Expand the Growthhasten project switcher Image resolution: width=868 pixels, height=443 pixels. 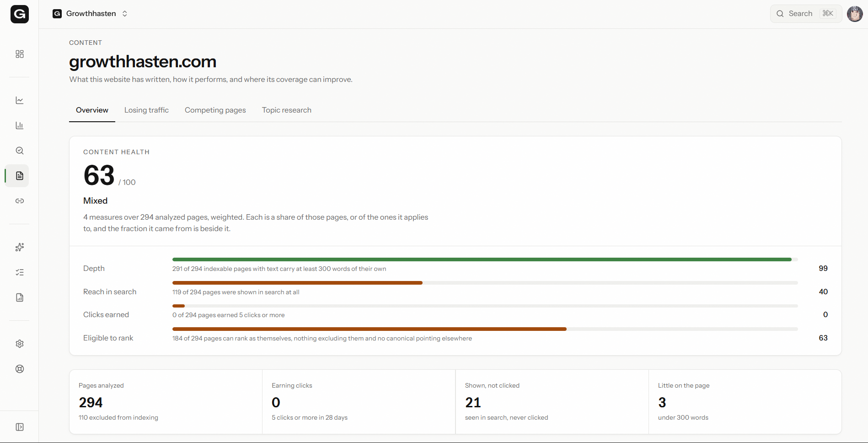click(x=90, y=14)
